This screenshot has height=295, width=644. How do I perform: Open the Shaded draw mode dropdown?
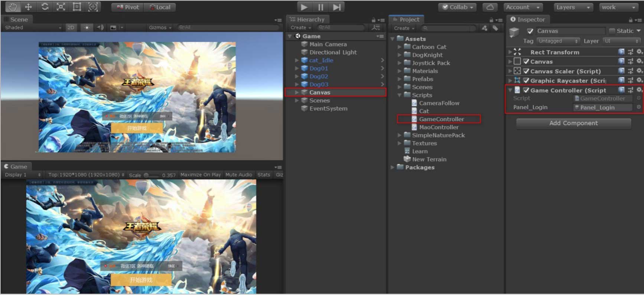pos(33,27)
